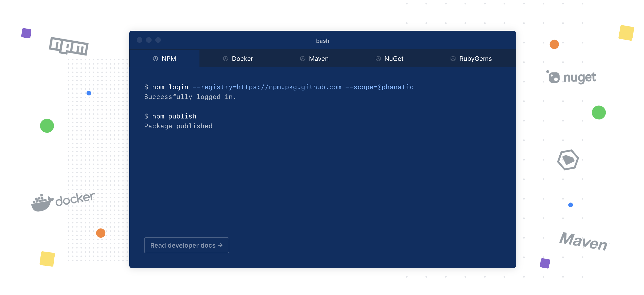The width and height of the screenshot is (644, 295).
Task: Click package icon beside RubyGems tab
Action: [453, 59]
